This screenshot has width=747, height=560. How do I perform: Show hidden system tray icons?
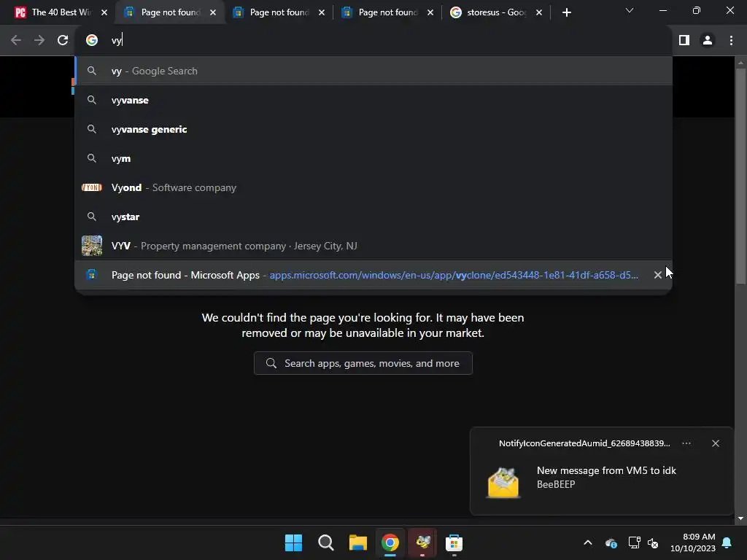pyautogui.click(x=588, y=542)
